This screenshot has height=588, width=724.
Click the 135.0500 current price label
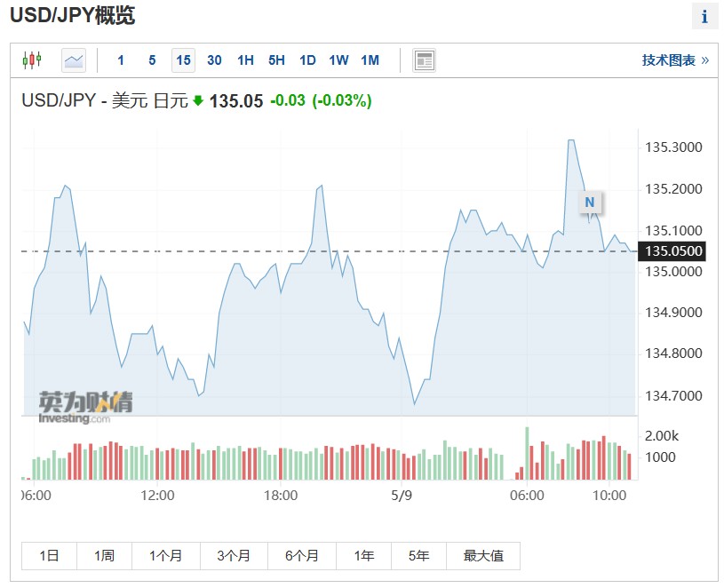[x=672, y=251]
